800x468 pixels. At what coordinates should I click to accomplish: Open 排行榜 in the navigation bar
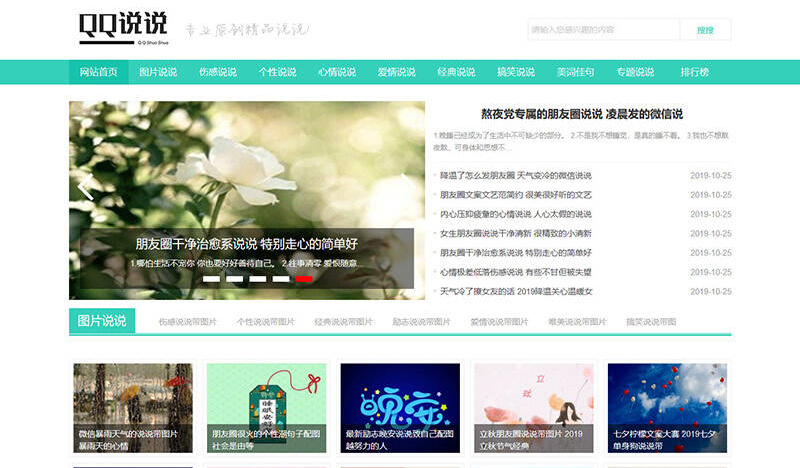tap(694, 72)
